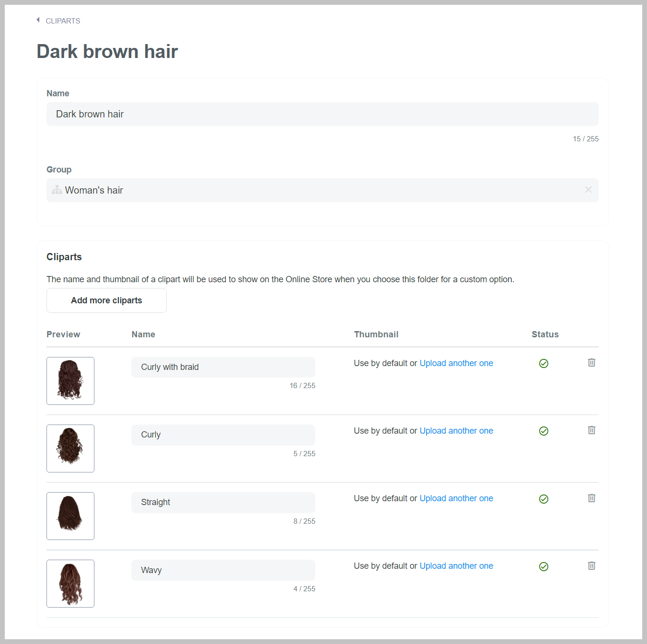The image size is (647, 644).
Task: Upload another thumbnail for Straight row
Action: pyautogui.click(x=456, y=498)
